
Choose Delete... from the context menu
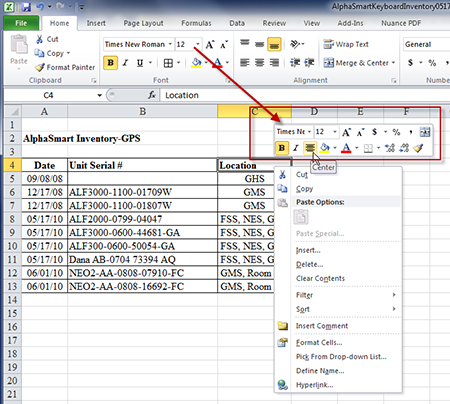pos(309,264)
